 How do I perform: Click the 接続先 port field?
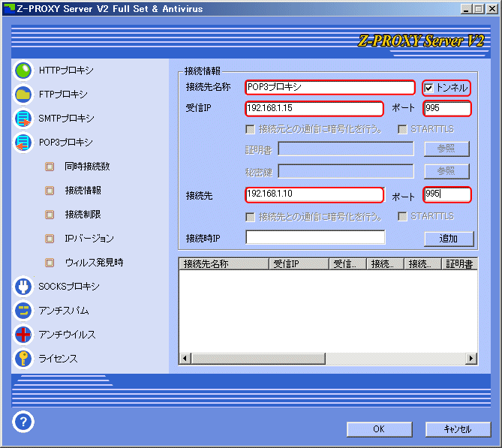point(447,194)
